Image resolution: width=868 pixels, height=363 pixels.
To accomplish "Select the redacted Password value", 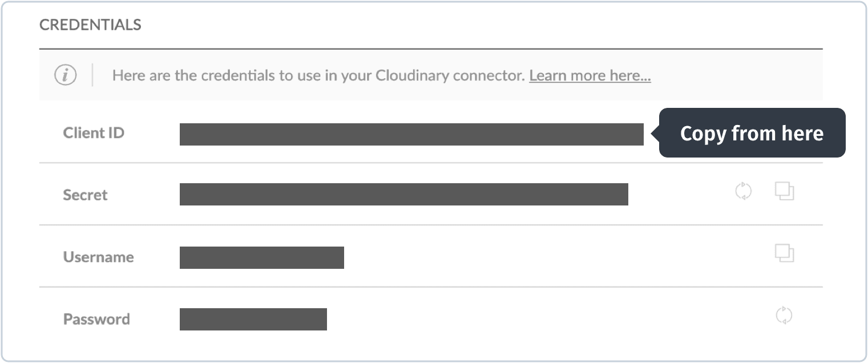I will tap(253, 319).
